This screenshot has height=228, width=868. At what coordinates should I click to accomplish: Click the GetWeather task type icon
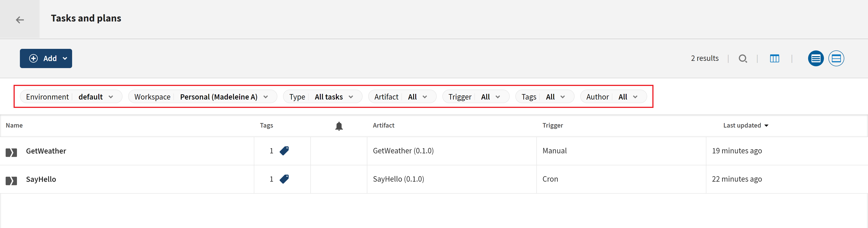[11, 152]
